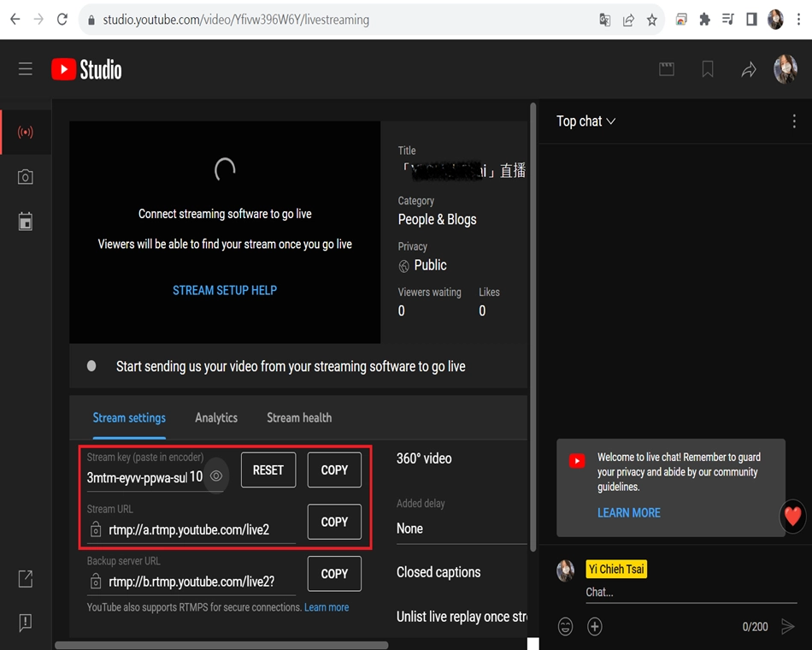Click the Unlist live replay setting label
This screenshot has height=650, width=812.
point(462,617)
